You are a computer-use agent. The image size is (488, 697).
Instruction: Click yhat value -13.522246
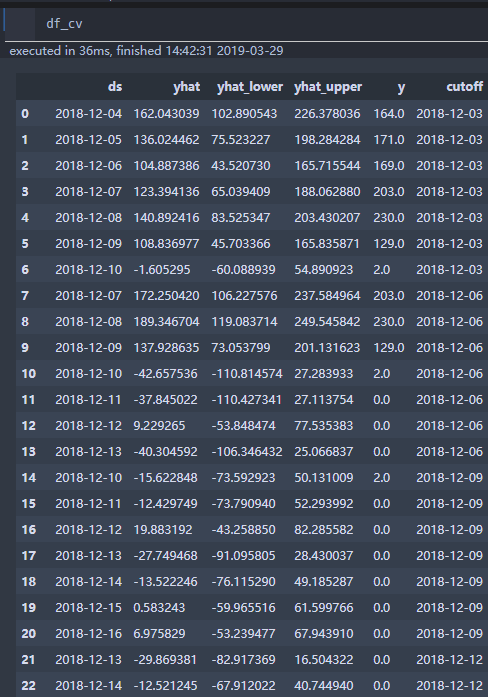pyautogui.click(x=165, y=582)
